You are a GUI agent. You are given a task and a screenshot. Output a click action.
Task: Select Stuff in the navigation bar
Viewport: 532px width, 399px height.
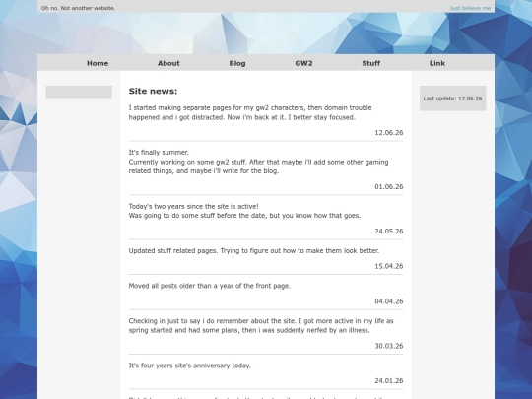pos(370,63)
